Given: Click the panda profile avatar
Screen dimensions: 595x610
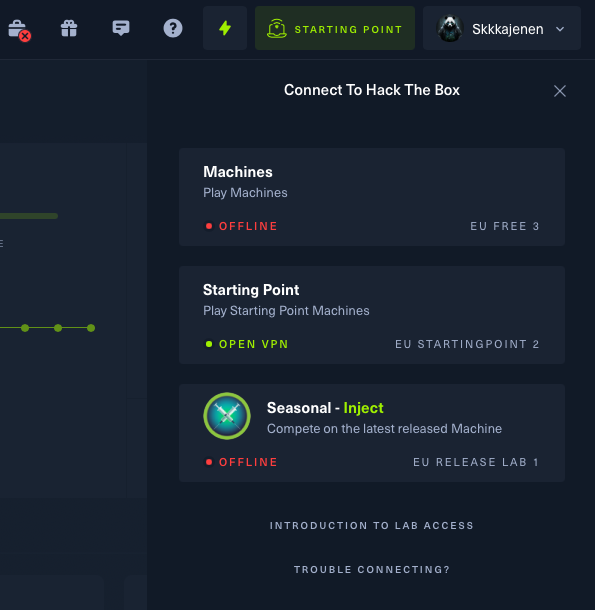Looking at the screenshot, I should 450,28.
